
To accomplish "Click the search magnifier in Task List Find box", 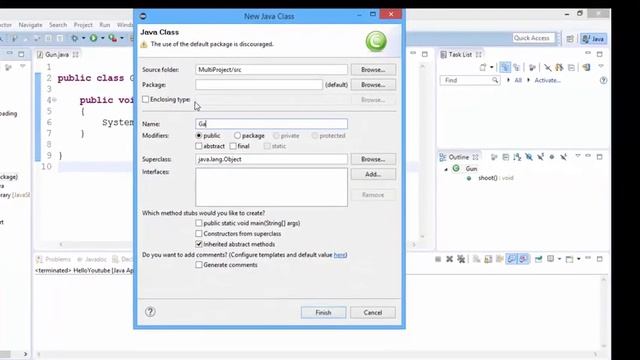I will (495, 80).
